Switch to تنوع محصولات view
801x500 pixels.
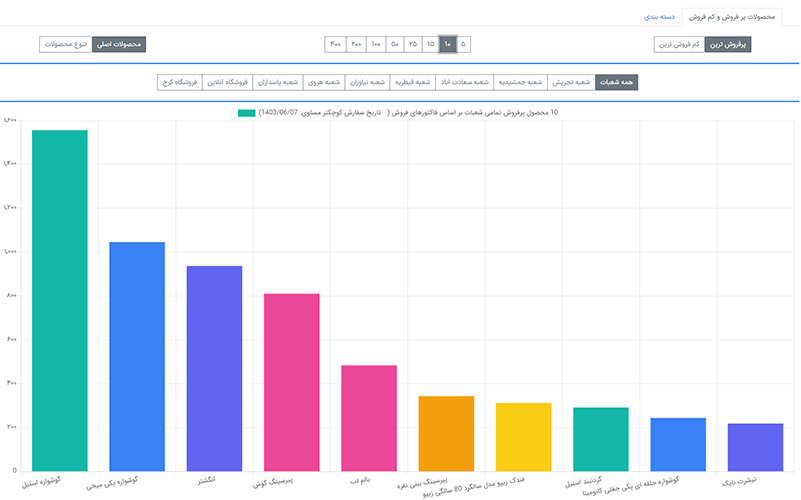click(x=65, y=44)
